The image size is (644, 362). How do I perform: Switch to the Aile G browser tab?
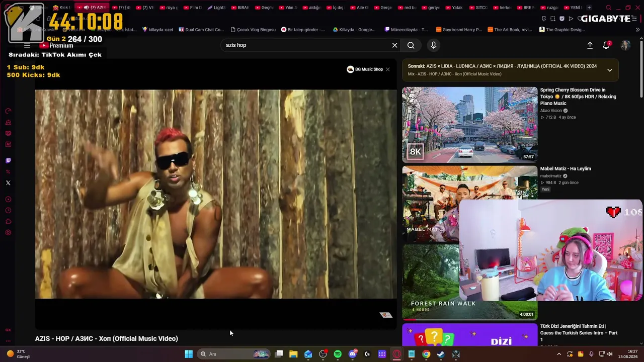pyautogui.click(x=359, y=8)
